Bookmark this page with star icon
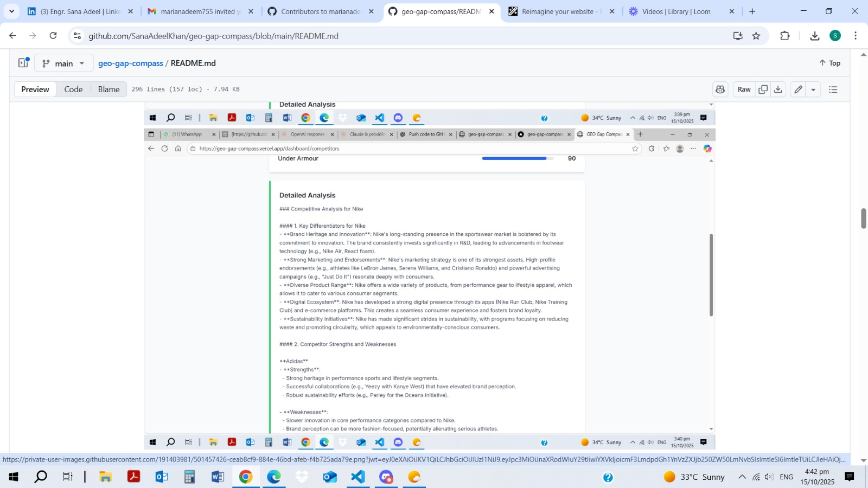 pos(756,36)
